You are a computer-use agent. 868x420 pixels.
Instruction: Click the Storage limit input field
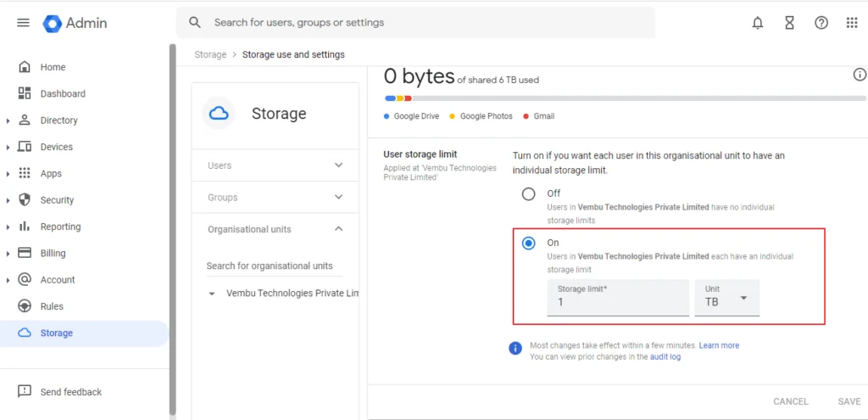tap(618, 298)
